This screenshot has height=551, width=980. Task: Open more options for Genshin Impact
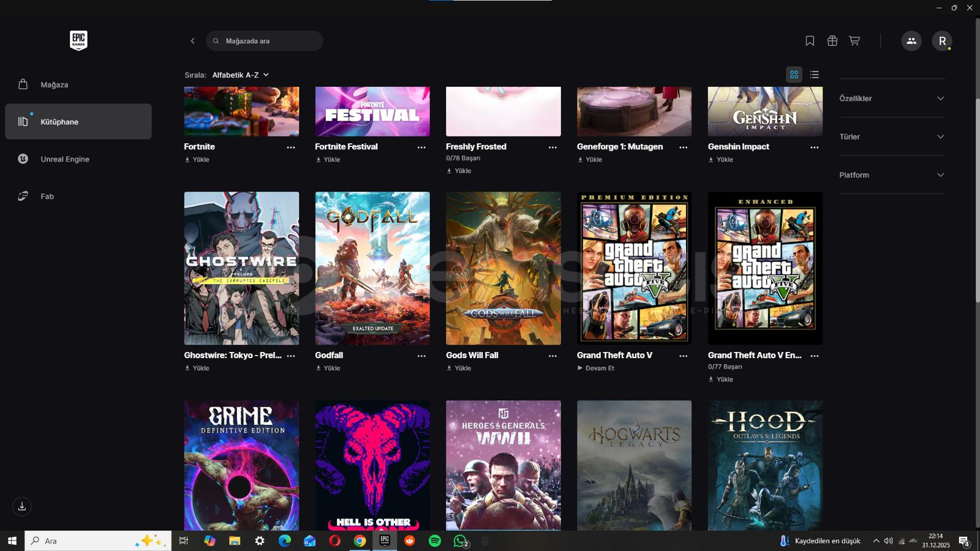[x=814, y=147]
